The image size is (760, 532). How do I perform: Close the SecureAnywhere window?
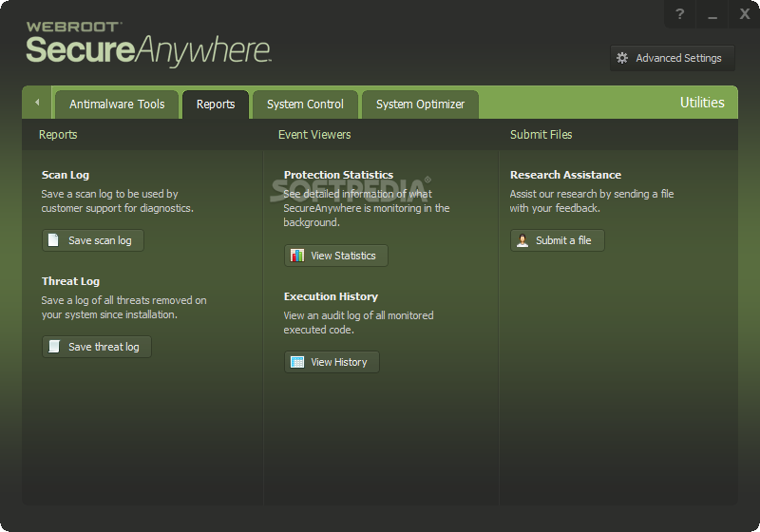pos(745,14)
